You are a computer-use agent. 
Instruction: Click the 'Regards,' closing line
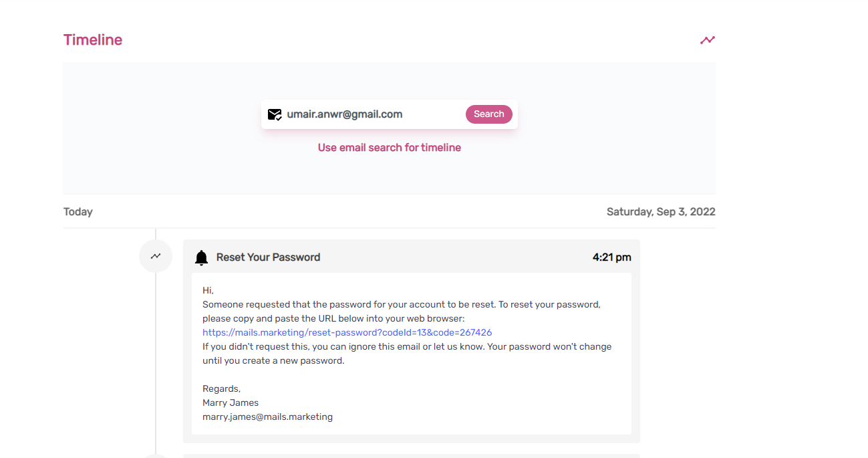(x=221, y=388)
